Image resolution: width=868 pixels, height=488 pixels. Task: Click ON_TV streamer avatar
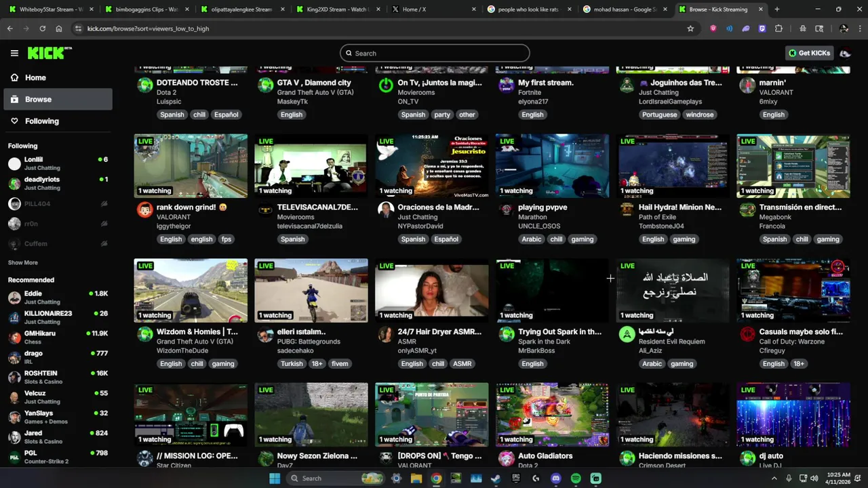tap(386, 85)
